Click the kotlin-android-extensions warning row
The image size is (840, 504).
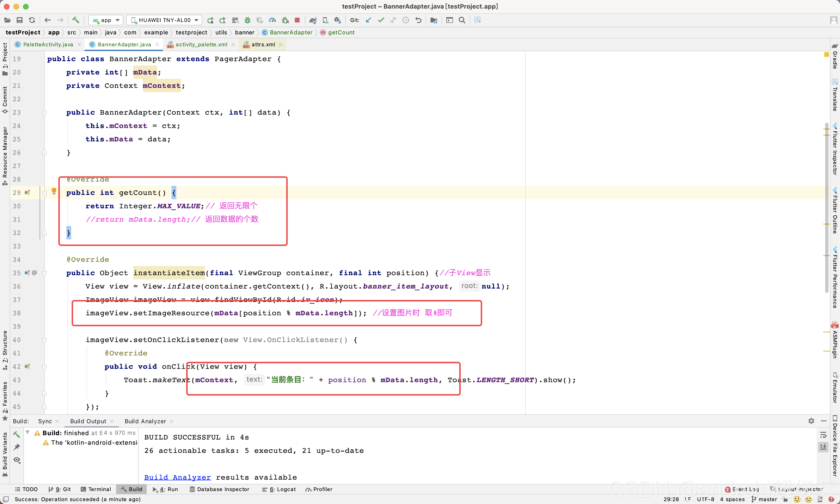pos(90,443)
